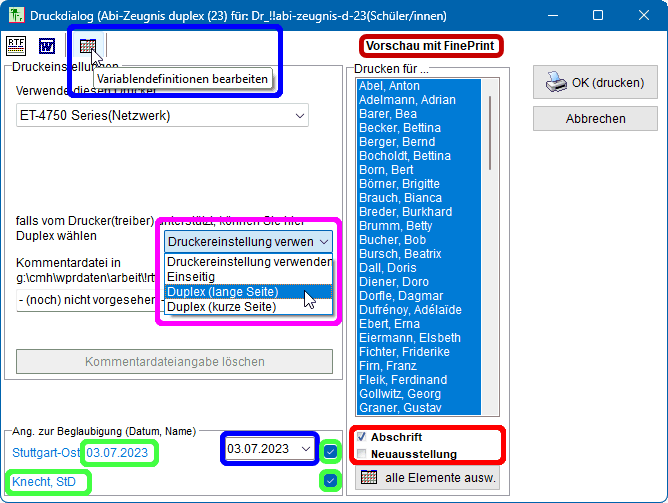This screenshot has width=668, height=503.
Task: Click the Knecht, StD name field
Action: pyautogui.click(x=44, y=483)
